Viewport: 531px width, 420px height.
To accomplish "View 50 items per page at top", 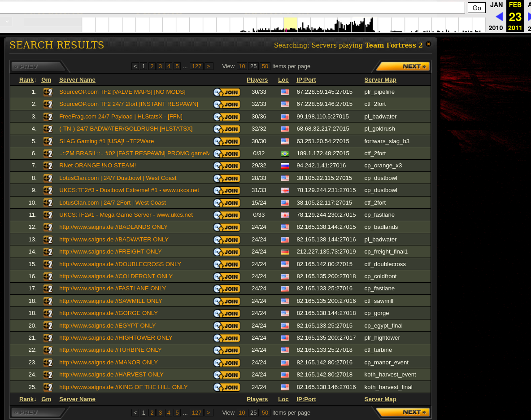I will (265, 66).
